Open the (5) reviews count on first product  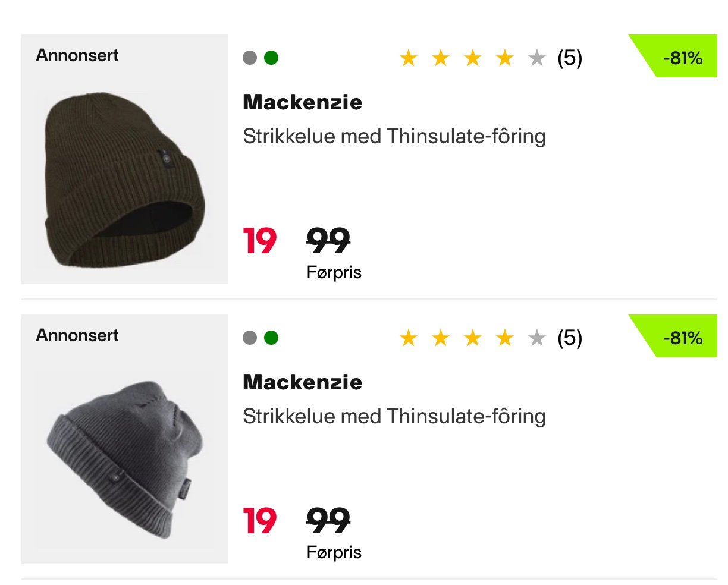tap(570, 58)
